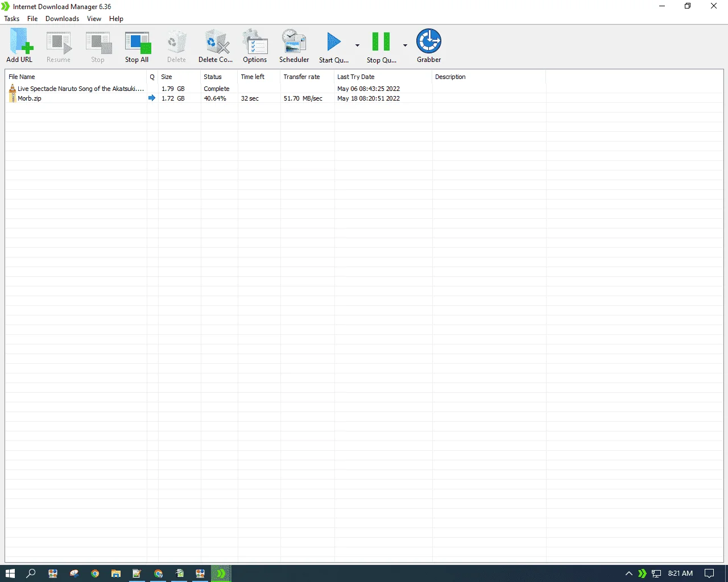728x582 pixels.
Task: Open Windows taskbar search
Action: click(x=31, y=573)
